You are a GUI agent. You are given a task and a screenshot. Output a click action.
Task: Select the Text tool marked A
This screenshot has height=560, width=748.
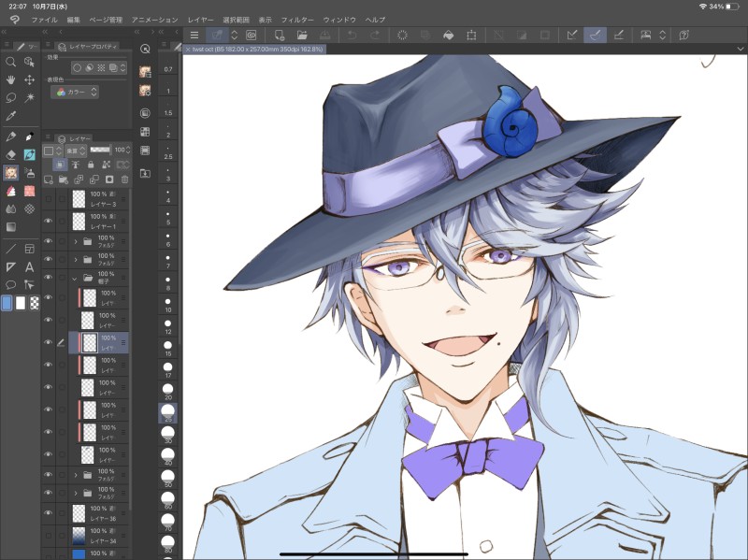coord(30,266)
